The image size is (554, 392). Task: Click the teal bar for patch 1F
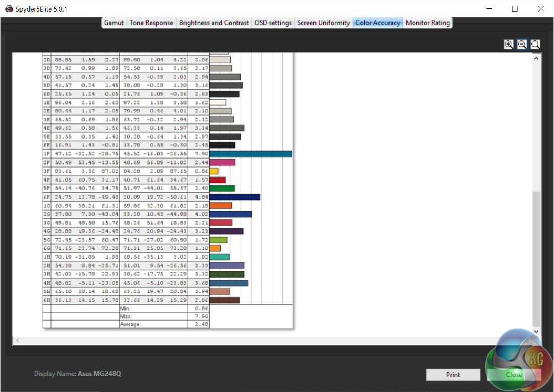(x=251, y=154)
